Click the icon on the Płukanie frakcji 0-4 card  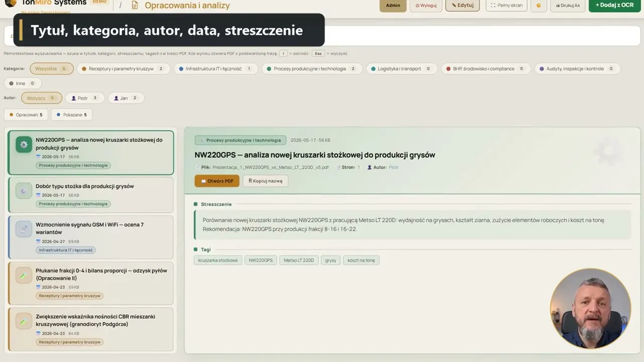coord(24,275)
